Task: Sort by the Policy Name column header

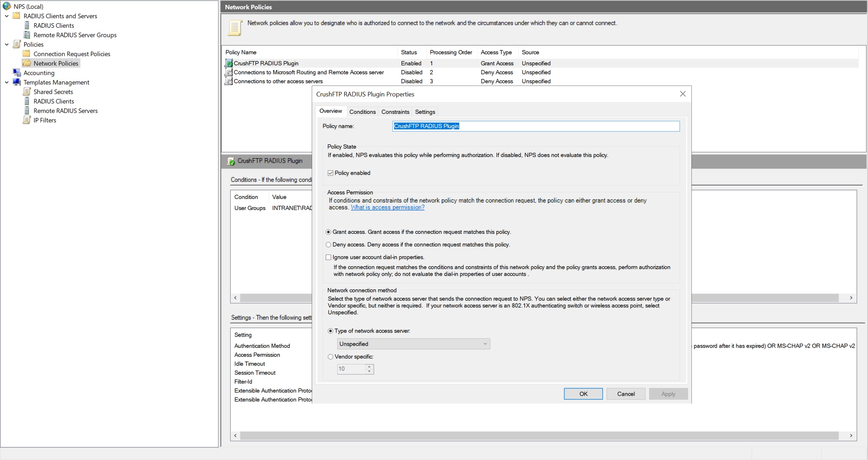Action: 310,52
